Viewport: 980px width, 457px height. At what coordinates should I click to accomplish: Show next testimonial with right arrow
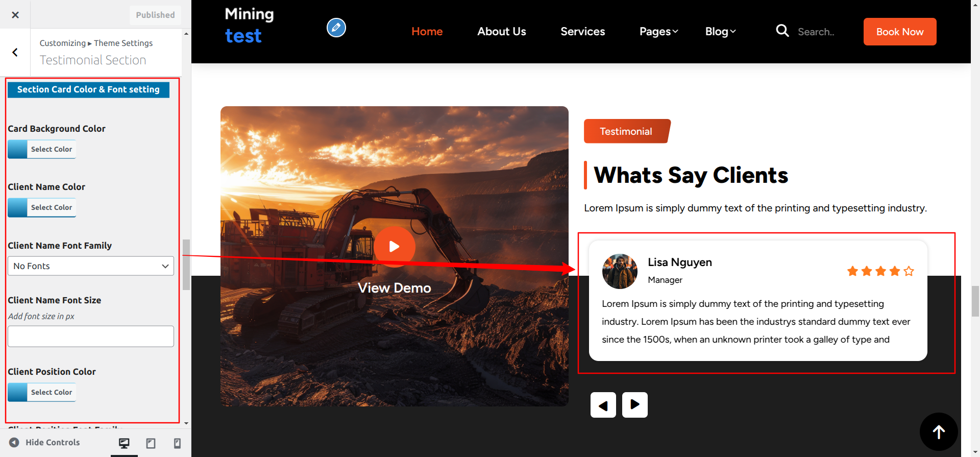634,405
